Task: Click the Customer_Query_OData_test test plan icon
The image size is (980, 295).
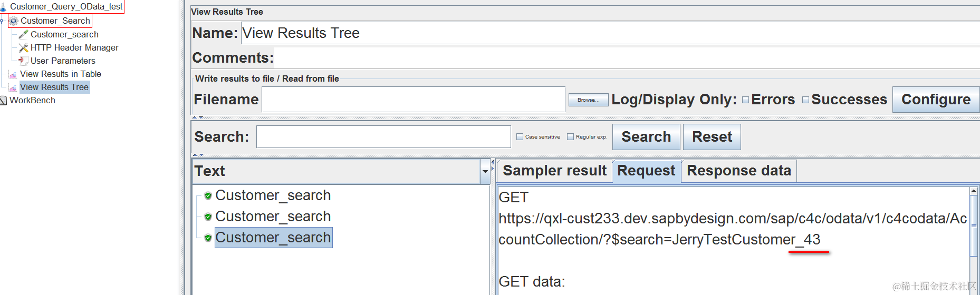Action: [3, 7]
